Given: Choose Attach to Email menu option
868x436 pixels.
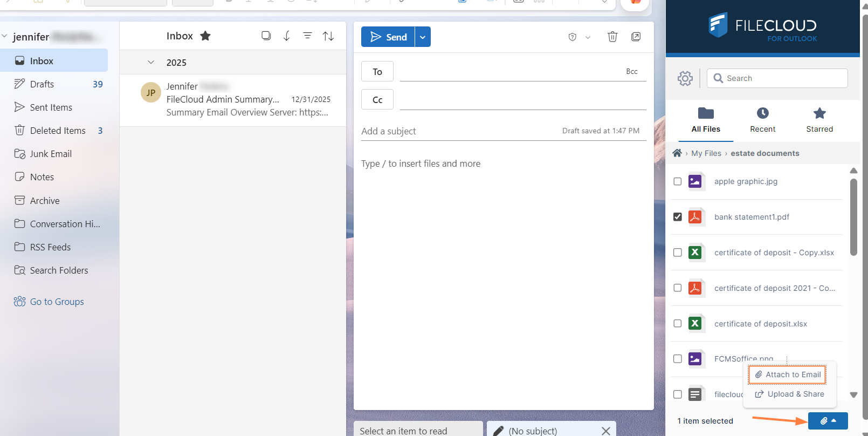Looking at the screenshot, I should 788,374.
